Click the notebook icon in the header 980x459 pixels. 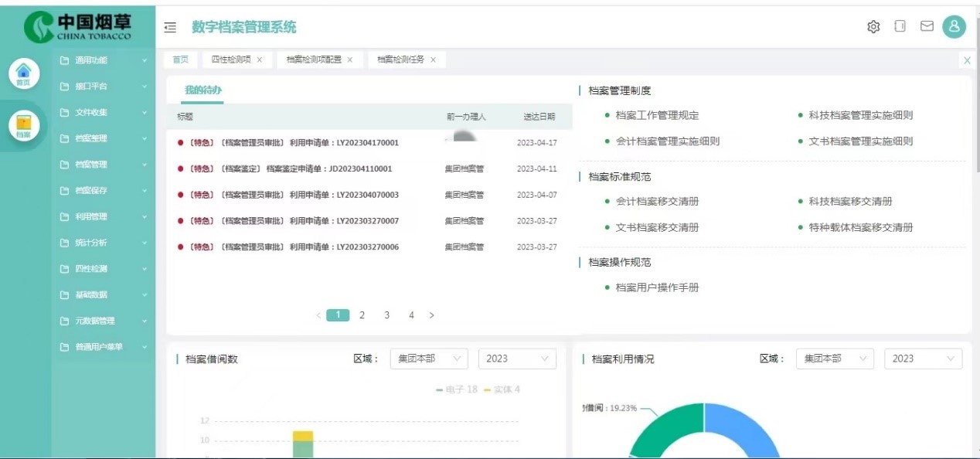click(900, 26)
